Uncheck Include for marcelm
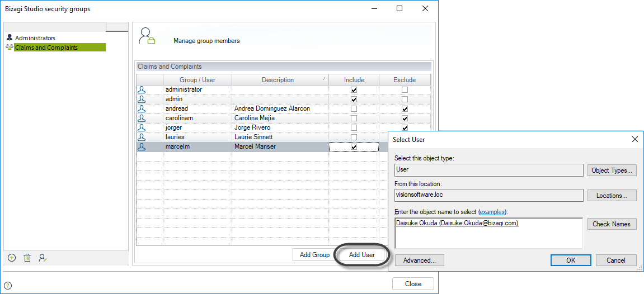644x294 pixels. pos(354,147)
